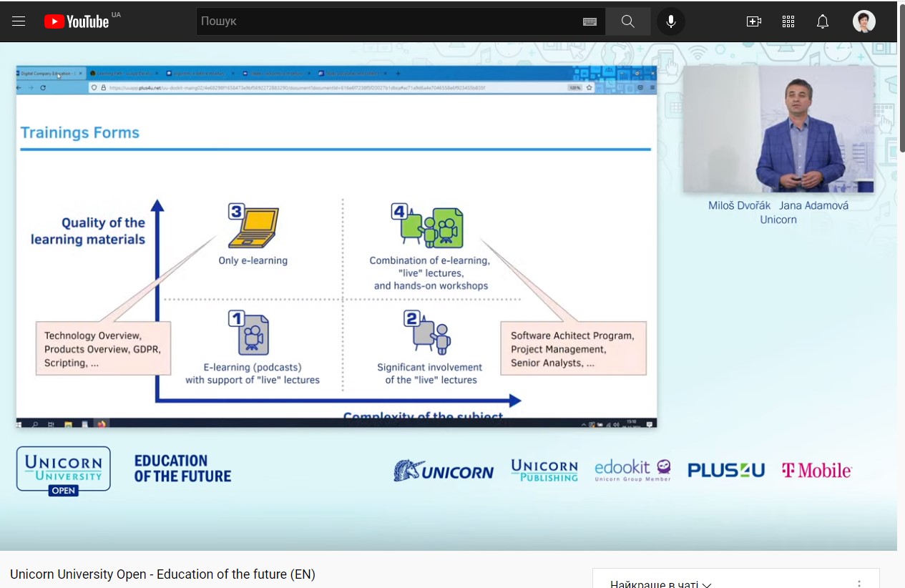
Task: Click the Quality of the learning materials label
Action: click(88, 231)
